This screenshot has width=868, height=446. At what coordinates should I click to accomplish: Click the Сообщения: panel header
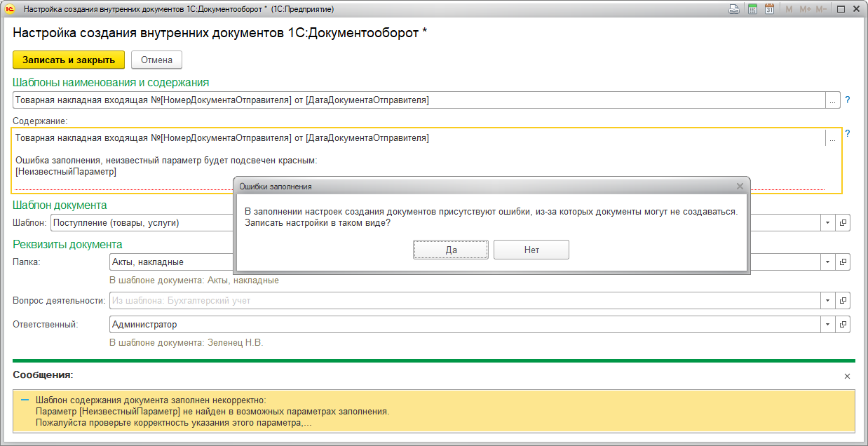click(43, 375)
